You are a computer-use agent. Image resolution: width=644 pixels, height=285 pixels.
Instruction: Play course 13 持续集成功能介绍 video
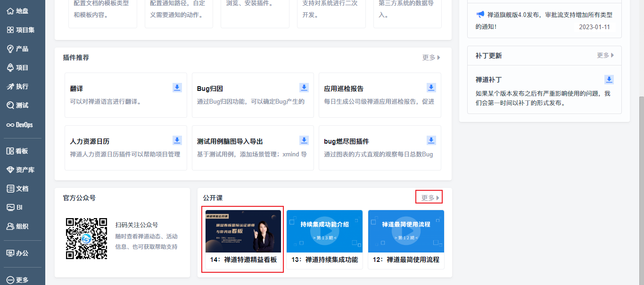pyautogui.click(x=324, y=231)
